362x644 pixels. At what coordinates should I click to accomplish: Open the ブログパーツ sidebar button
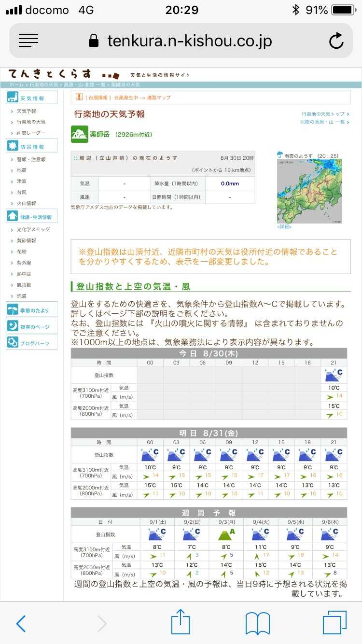click(x=31, y=343)
